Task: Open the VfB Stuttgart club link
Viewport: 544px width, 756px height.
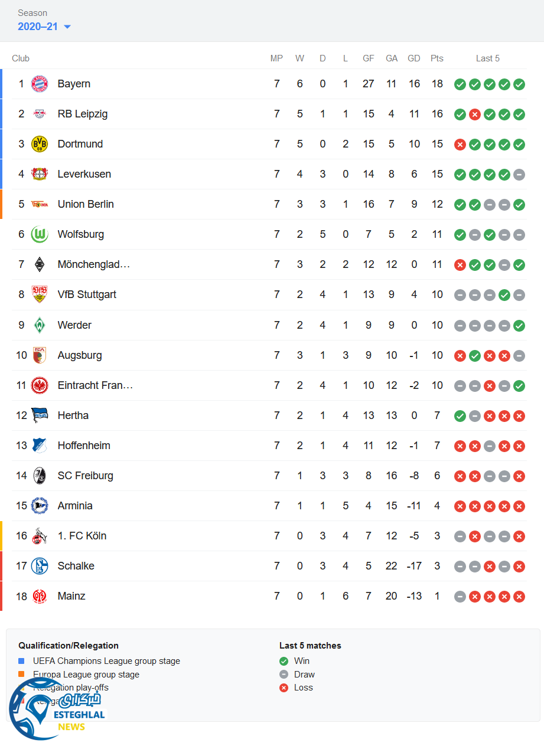Action: [x=87, y=294]
